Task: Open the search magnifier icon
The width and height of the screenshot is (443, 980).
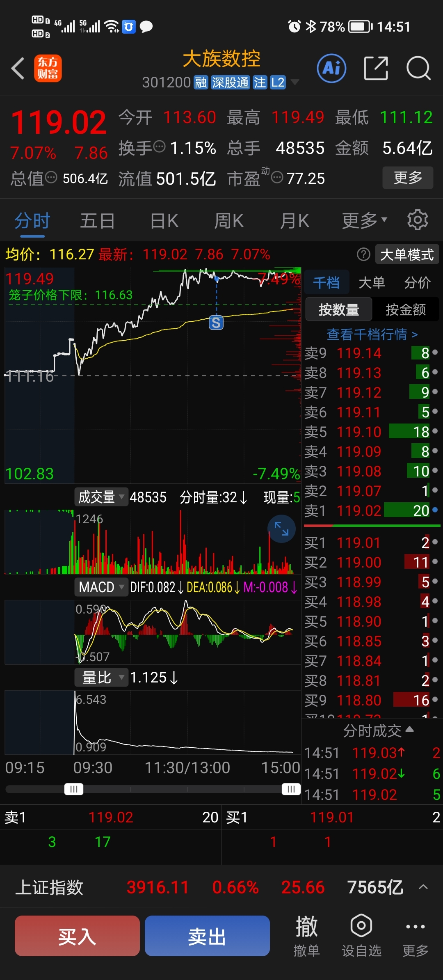Action: point(418,68)
